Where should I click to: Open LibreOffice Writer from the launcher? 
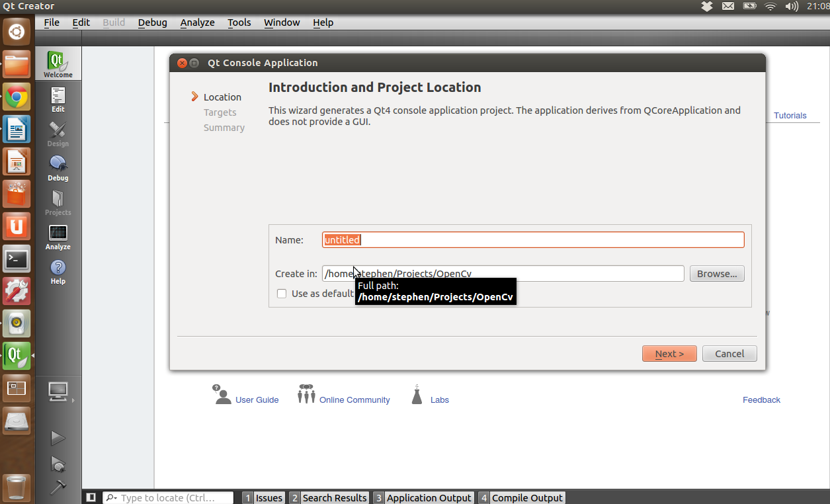[x=17, y=129]
